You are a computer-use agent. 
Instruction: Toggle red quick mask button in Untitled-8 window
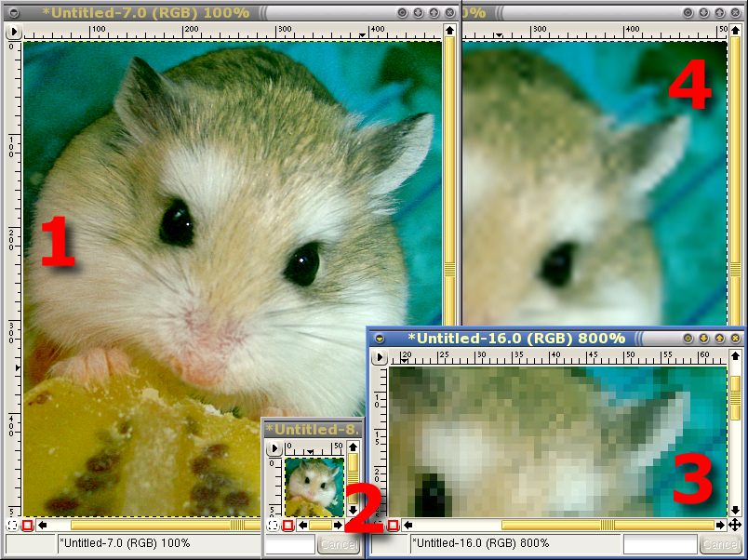pyautogui.click(x=288, y=526)
